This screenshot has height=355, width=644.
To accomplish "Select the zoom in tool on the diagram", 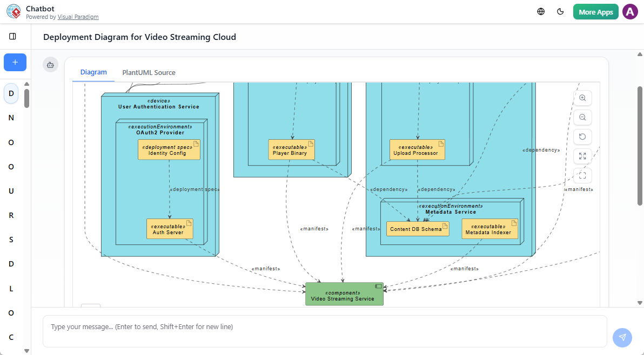I will pos(582,98).
